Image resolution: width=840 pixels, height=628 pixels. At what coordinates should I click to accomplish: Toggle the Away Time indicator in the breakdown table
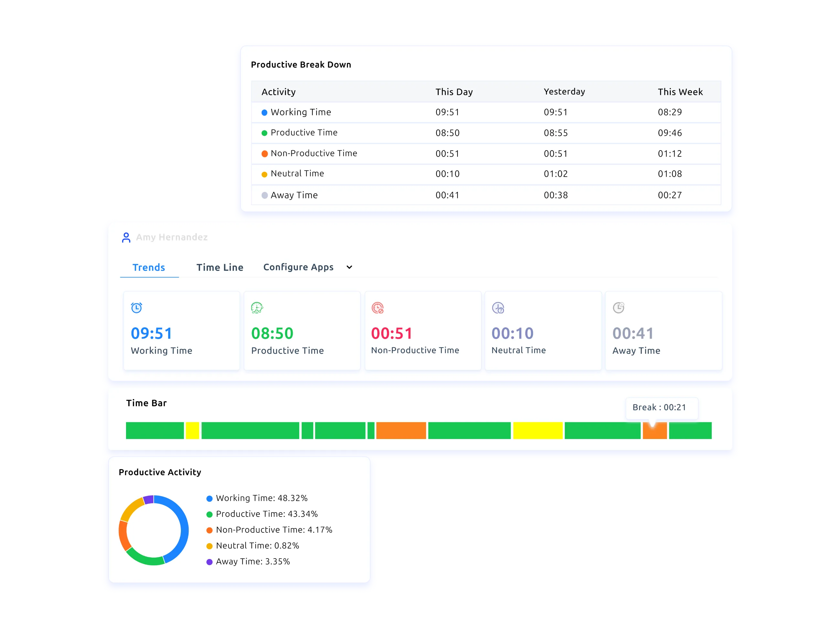[265, 195]
